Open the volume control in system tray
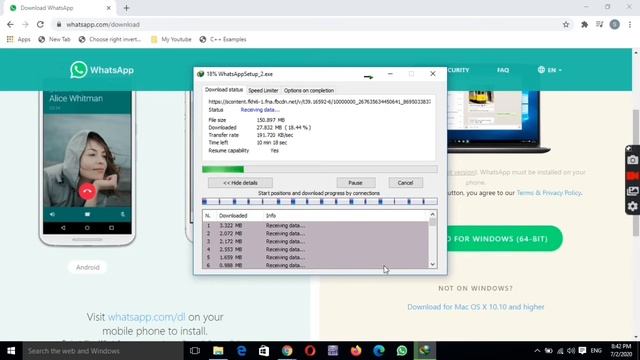This screenshot has width=640, height=360. click(x=571, y=351)
